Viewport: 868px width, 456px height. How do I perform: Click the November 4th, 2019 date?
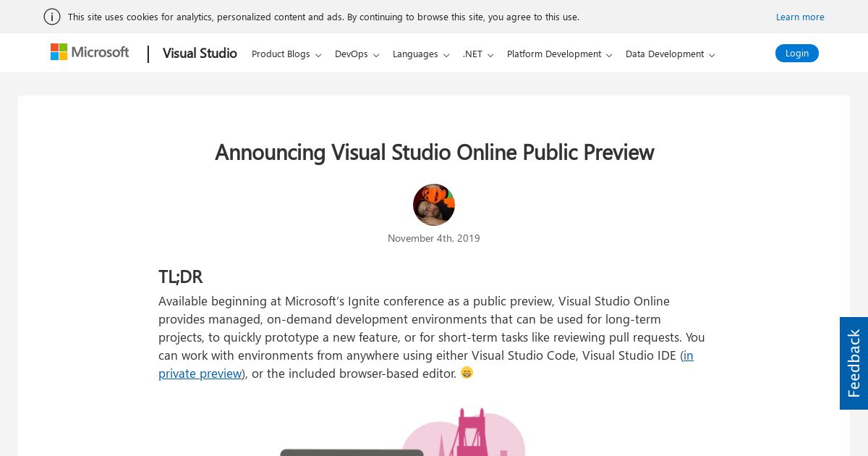click(x=434, y=238)
